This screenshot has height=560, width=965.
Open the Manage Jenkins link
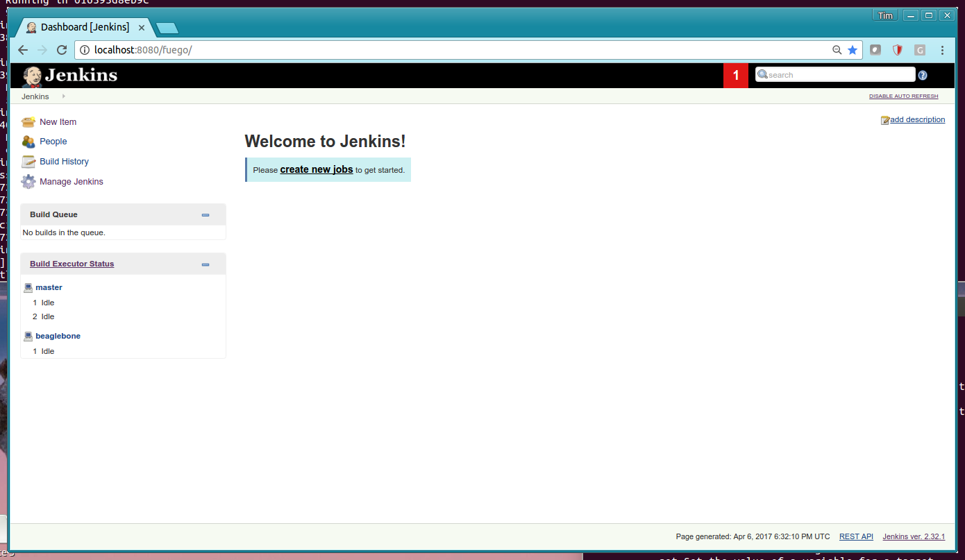tap(72, 182)
